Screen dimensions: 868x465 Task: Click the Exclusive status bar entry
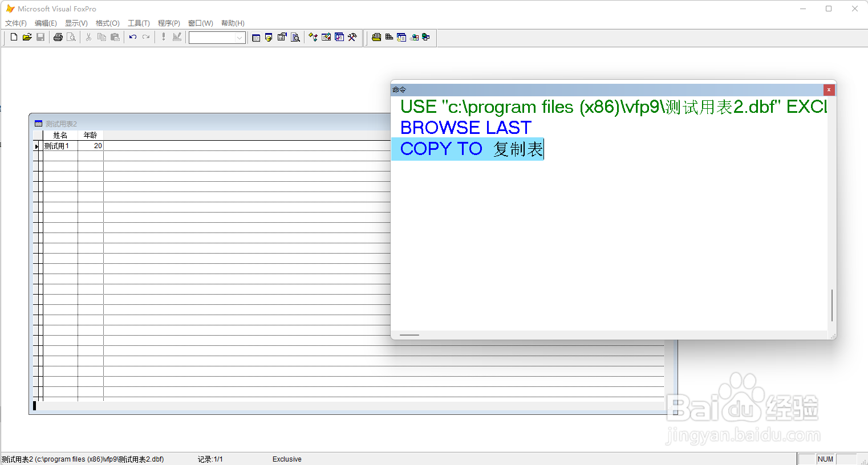(x=287, y=459)
